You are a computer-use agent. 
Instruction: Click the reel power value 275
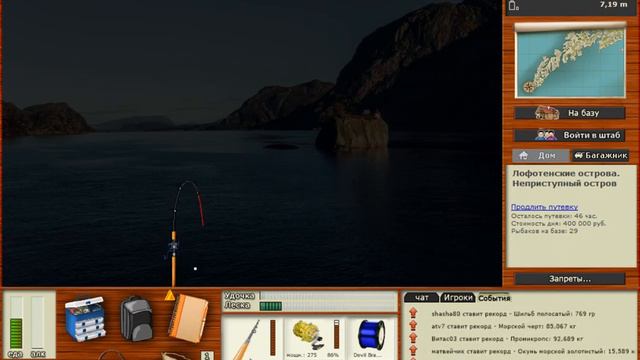(312, 355)
